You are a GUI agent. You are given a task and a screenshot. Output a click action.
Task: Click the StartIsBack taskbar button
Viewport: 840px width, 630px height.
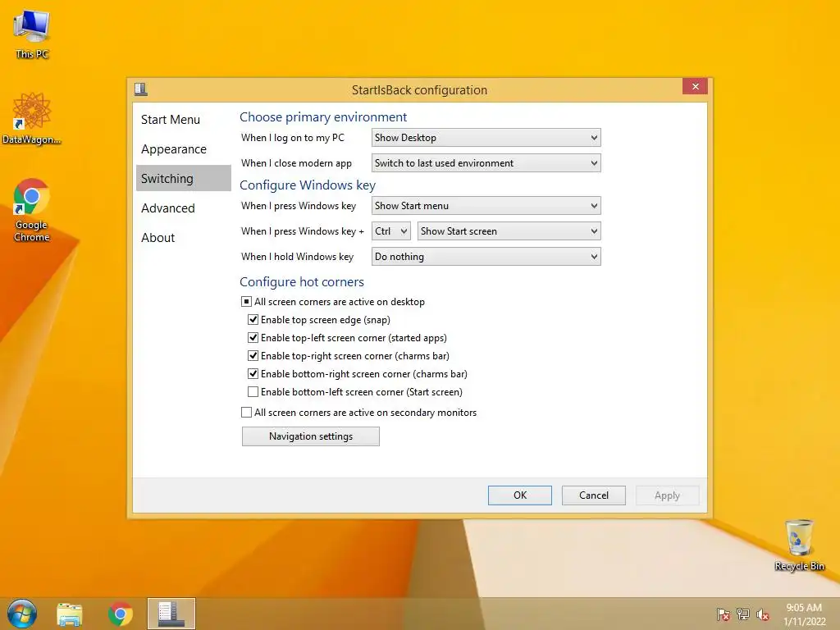[x=171, y=614]
